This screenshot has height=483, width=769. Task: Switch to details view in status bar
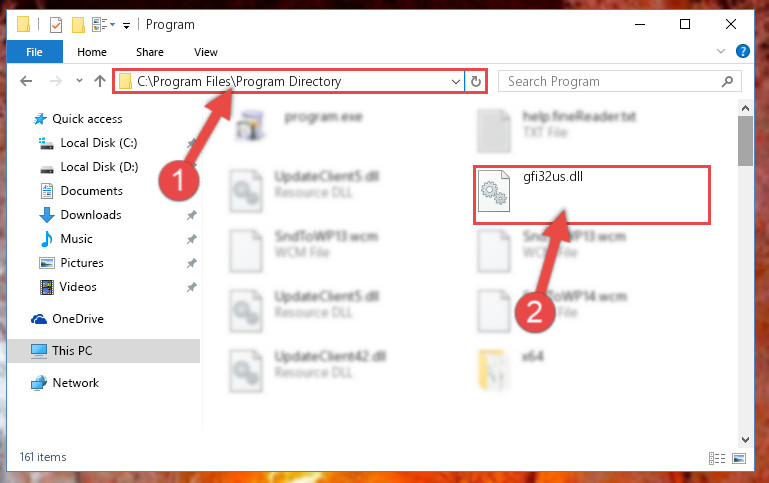[x=717, y=458]
